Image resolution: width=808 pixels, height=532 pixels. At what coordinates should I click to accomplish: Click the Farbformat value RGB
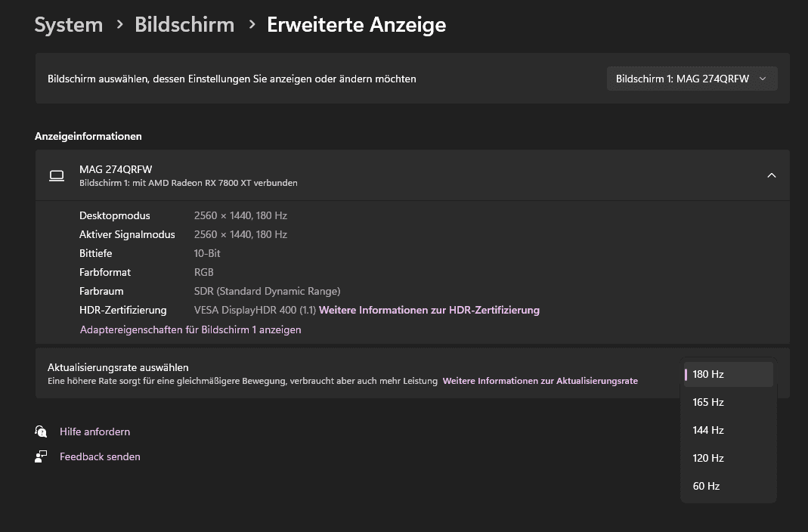(x=203, y=273)
